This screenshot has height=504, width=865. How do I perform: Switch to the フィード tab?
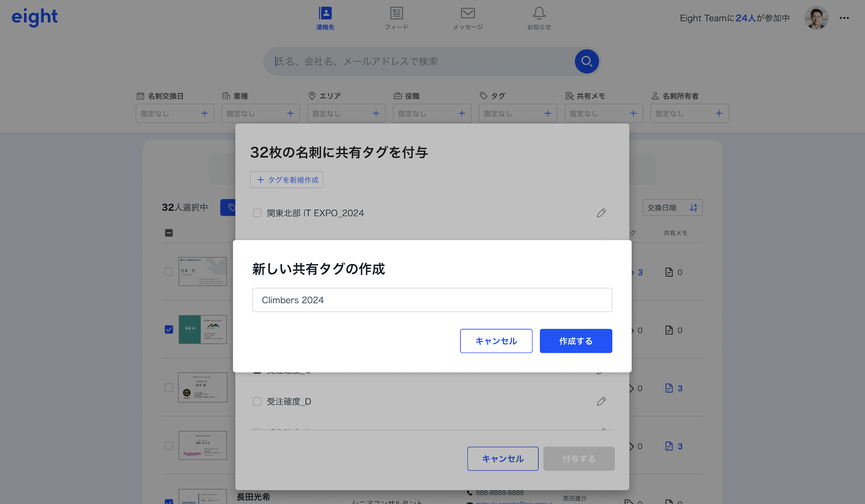(x=396, y=18)
